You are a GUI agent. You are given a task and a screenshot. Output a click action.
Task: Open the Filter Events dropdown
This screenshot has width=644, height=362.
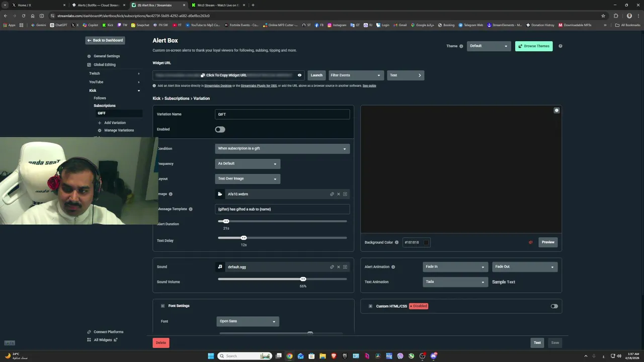356,75
